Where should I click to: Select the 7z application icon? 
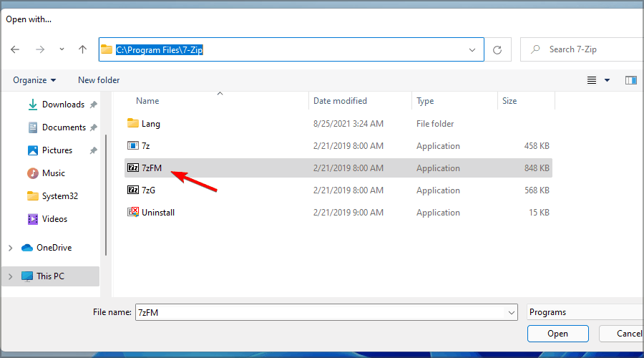(133, 146)
